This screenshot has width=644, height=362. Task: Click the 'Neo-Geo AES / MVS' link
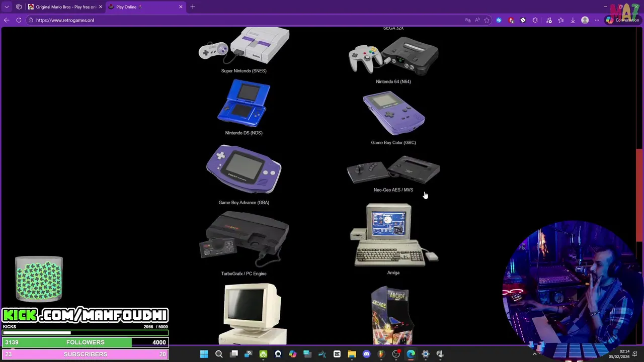[393, 190]
